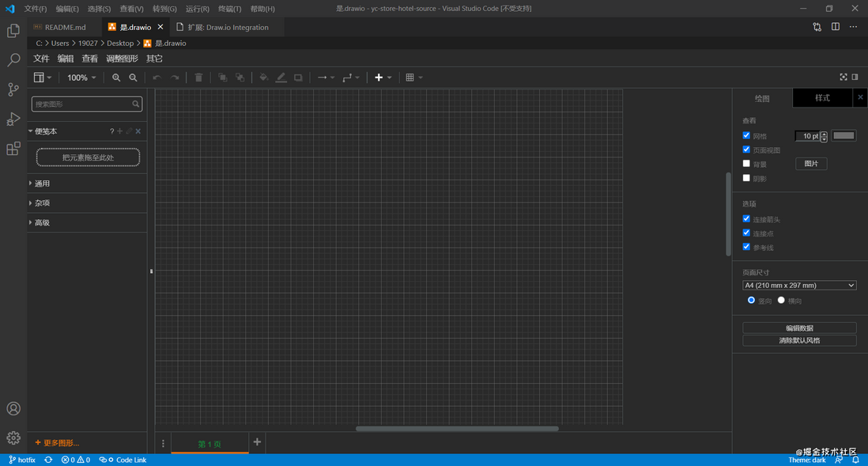Select the 横向 landscape radio button

coord(781,301)
